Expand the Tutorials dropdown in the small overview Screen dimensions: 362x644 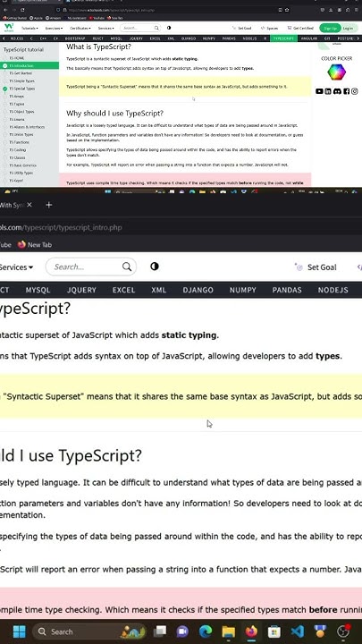point(29,28)
